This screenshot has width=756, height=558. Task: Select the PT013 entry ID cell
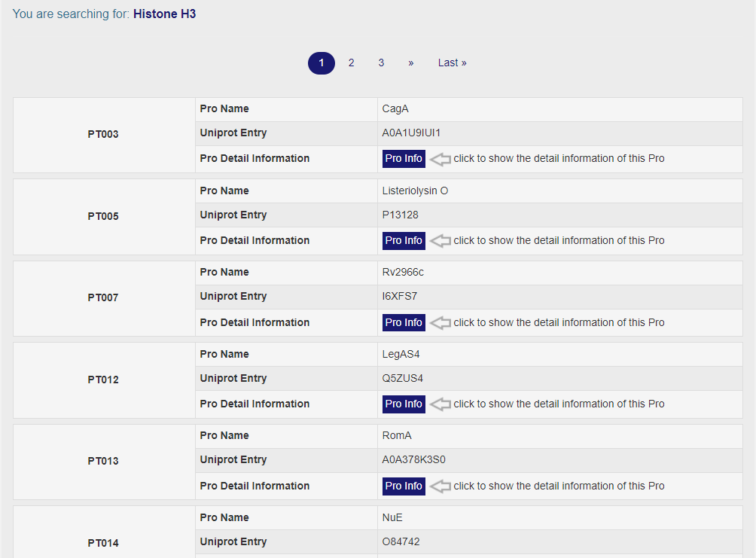pos(103,461)
